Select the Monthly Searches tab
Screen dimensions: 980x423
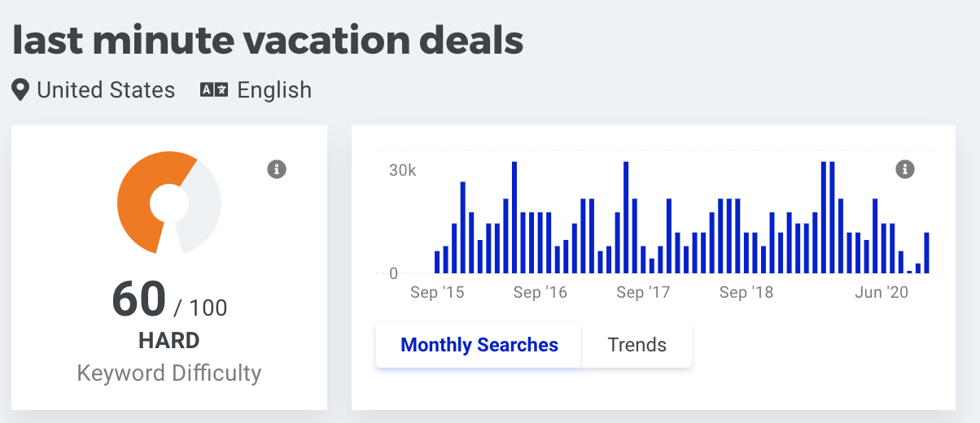[479, 345]
